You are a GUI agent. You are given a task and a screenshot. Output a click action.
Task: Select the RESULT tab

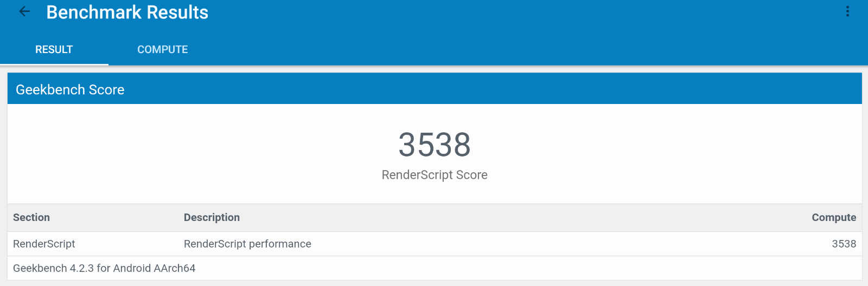point(54,49)
